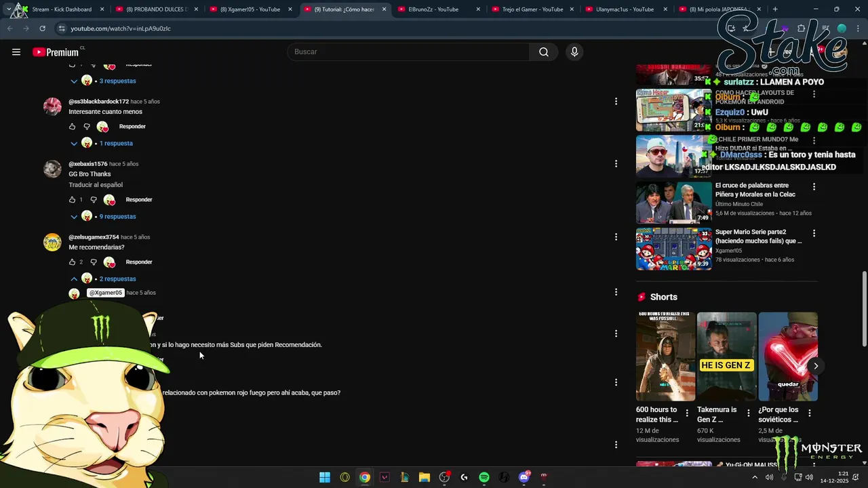Dislike the @ss3blackbardock172 comment
The image size is (868, 488).
tap(87, 127)
